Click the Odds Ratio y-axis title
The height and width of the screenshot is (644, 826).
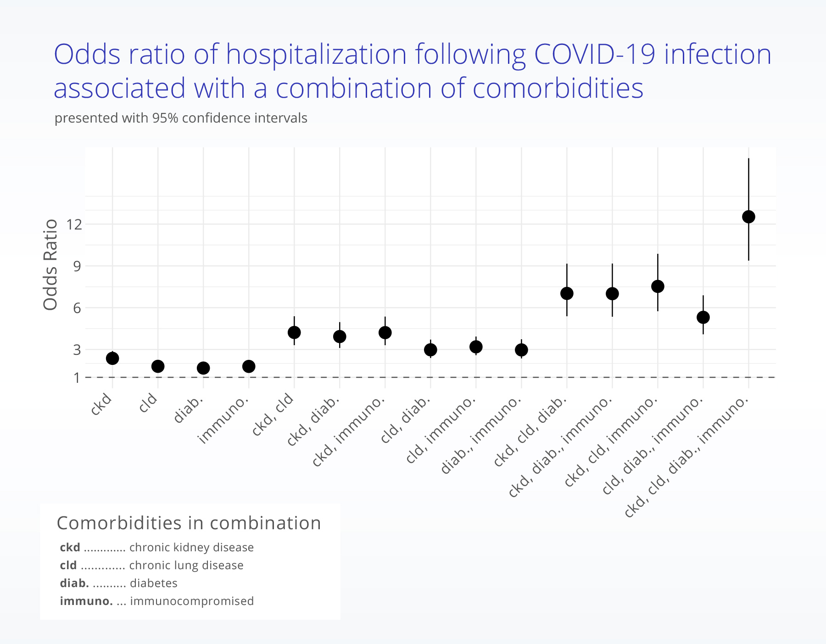(x=50, y=265)
